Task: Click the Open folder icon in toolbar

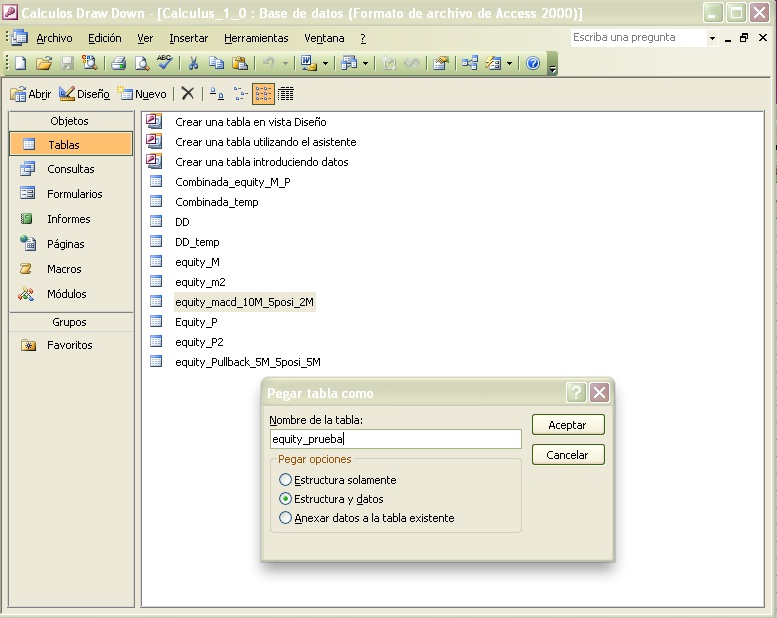Action: 43,63
